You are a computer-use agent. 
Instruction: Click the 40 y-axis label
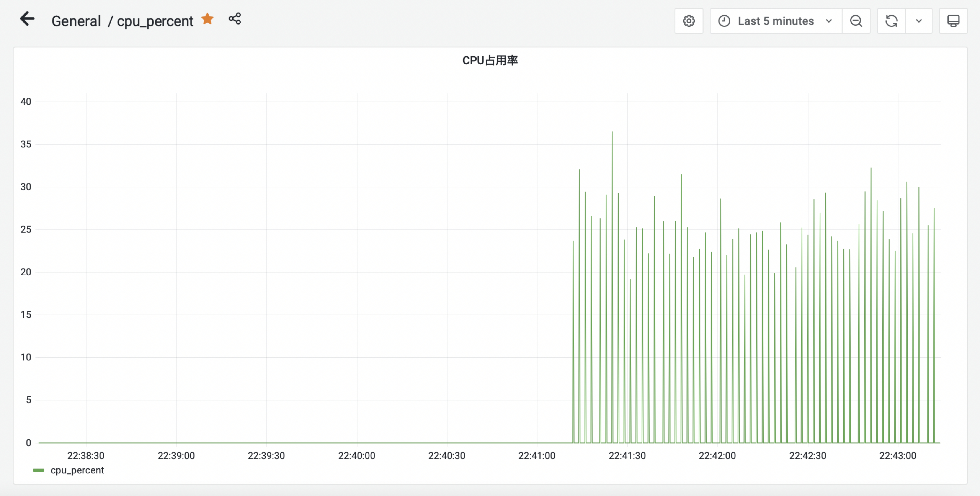tap(26, 102)
